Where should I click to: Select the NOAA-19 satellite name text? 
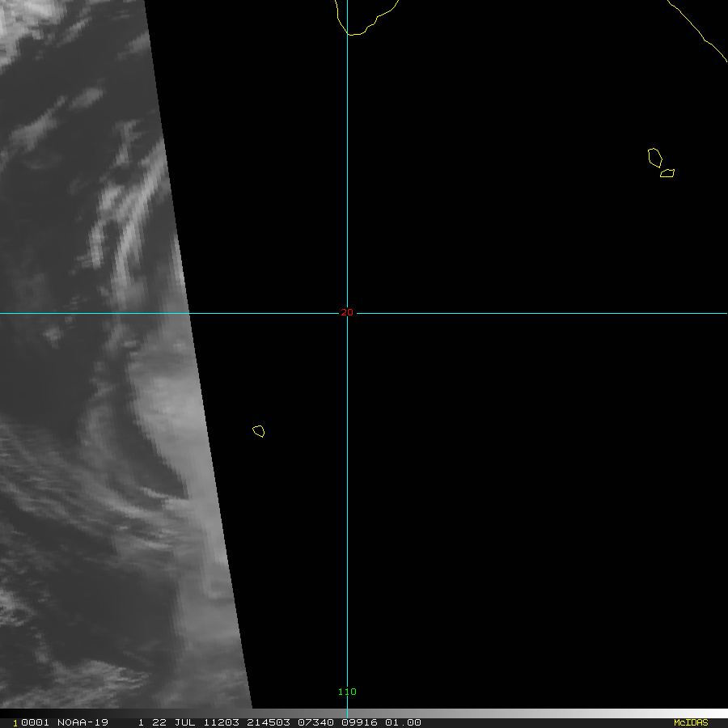tap(83, 722)
